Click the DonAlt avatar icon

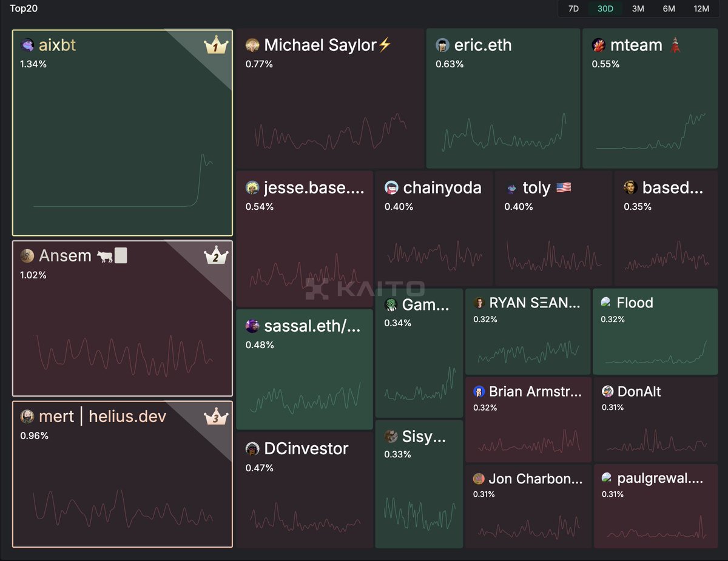click(x=607, y=391)
